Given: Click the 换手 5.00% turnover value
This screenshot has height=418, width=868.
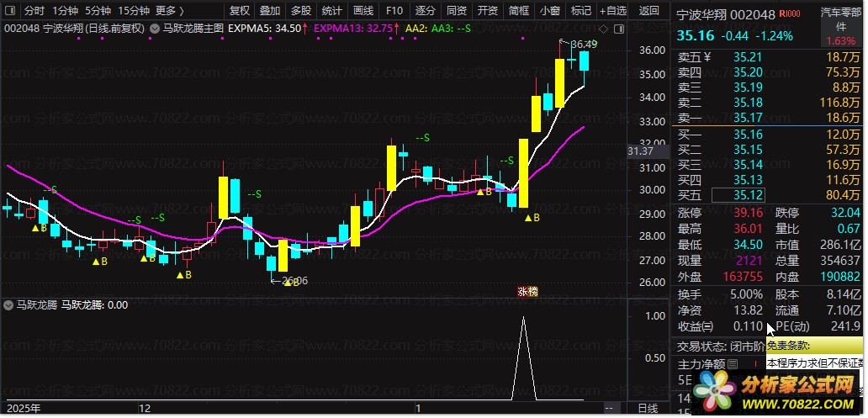Looking at the screenshot, I should tap(746, 294).
